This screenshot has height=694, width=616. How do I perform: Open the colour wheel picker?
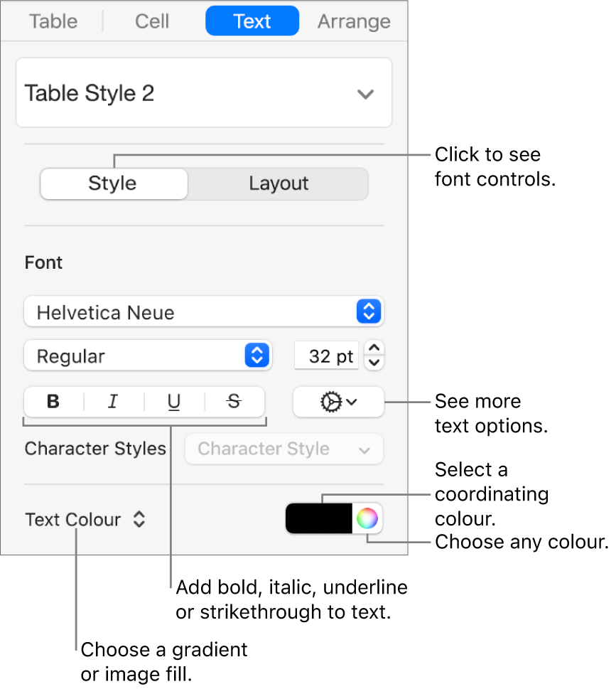pyautogui.click(x=367, y=518)
